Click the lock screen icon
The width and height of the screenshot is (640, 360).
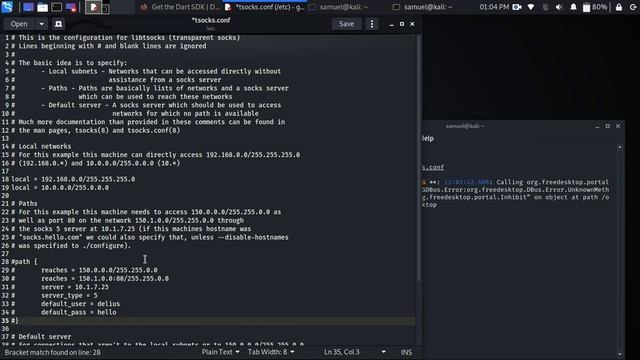tap(619, 7)
